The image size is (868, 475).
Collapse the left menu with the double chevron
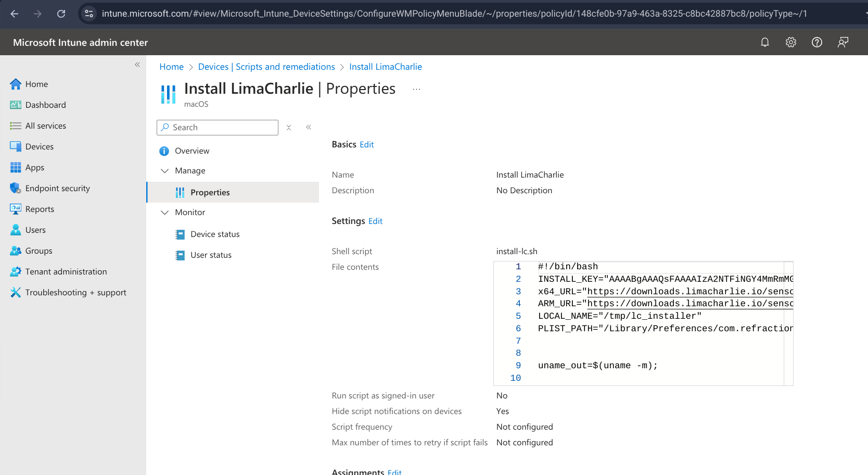308,127
